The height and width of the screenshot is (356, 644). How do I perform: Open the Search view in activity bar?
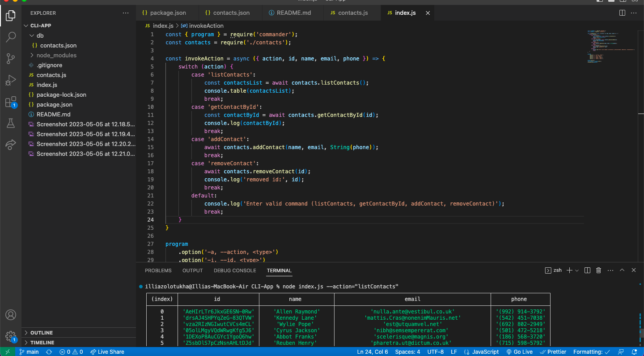coord(11,37)
